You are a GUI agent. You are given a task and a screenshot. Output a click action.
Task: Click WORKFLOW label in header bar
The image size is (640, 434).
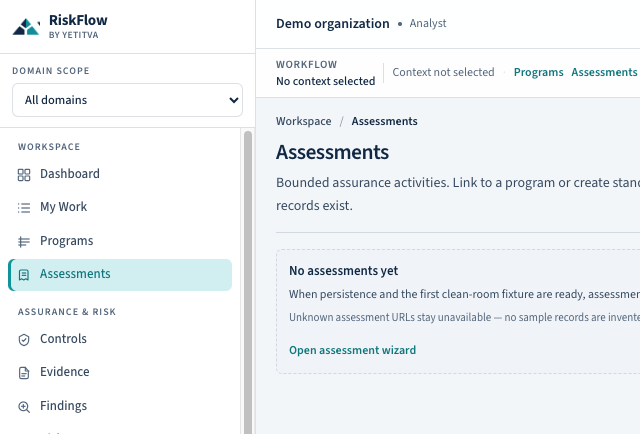307,65
